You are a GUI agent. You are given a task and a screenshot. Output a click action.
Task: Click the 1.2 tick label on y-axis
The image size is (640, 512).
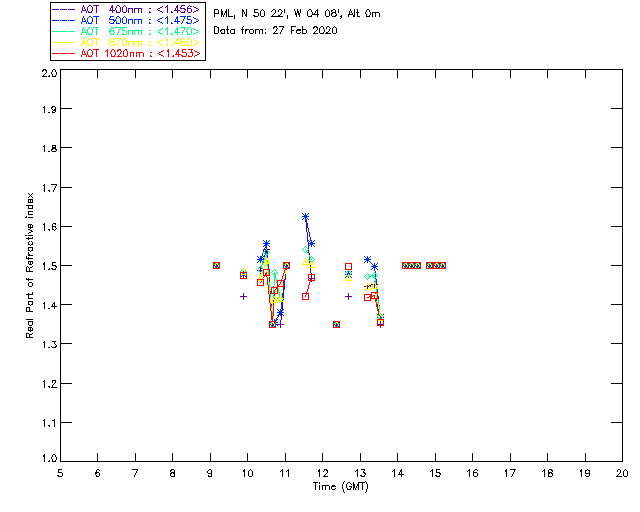click(x=49, y=384)
